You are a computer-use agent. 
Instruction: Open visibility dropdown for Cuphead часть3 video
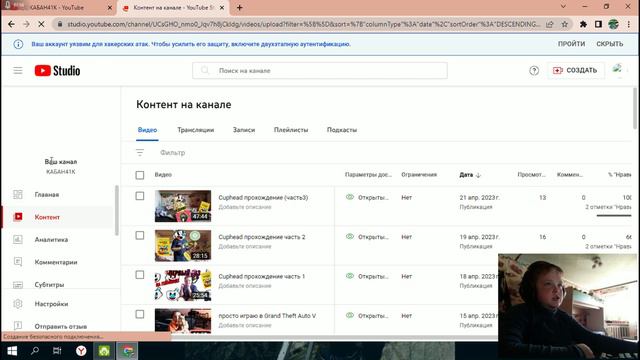(x=367, y=198)
